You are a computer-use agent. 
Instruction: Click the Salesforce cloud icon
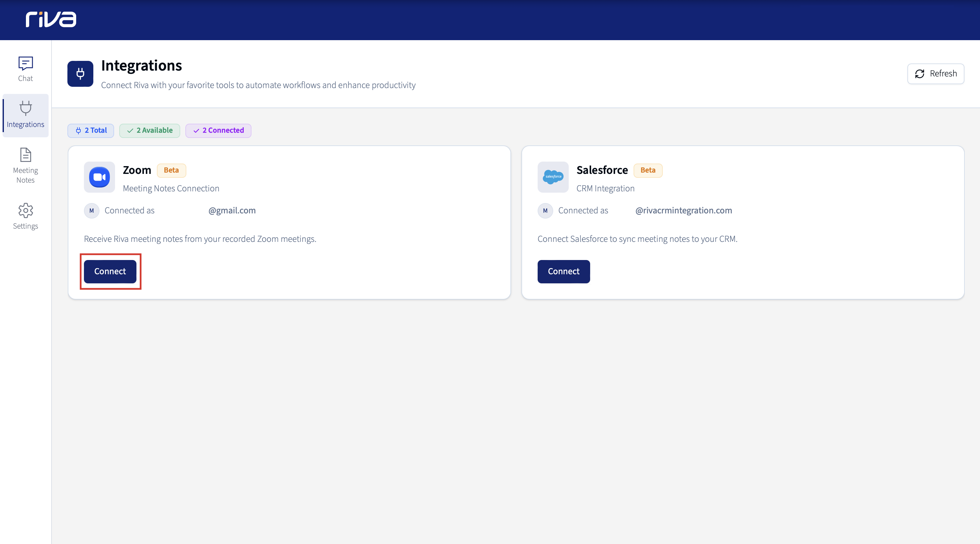553,177
